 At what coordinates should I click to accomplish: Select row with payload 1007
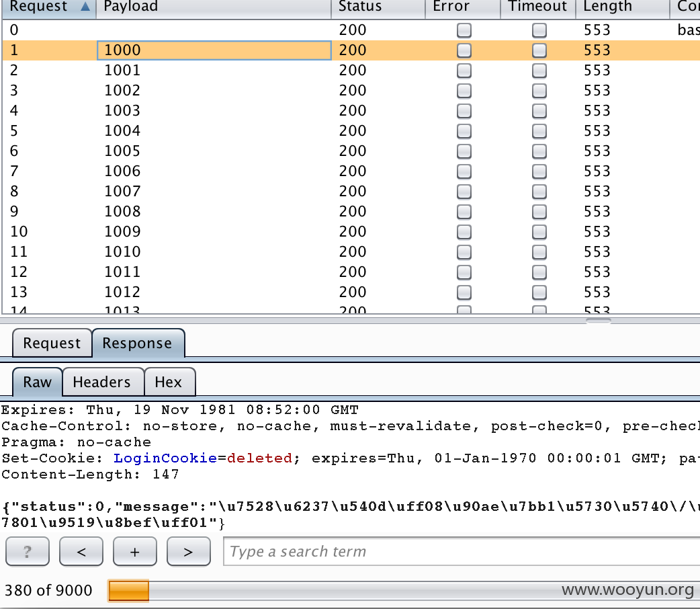point(351,191)
